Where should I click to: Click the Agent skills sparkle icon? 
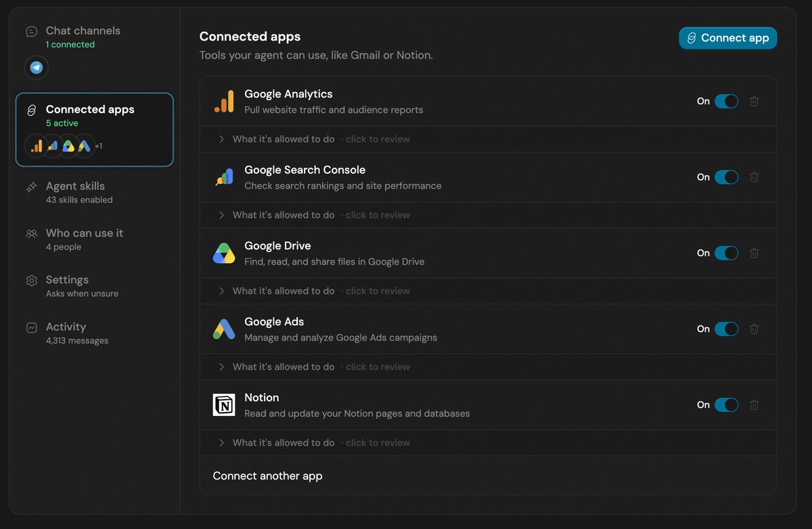click(x=32, y=187)
